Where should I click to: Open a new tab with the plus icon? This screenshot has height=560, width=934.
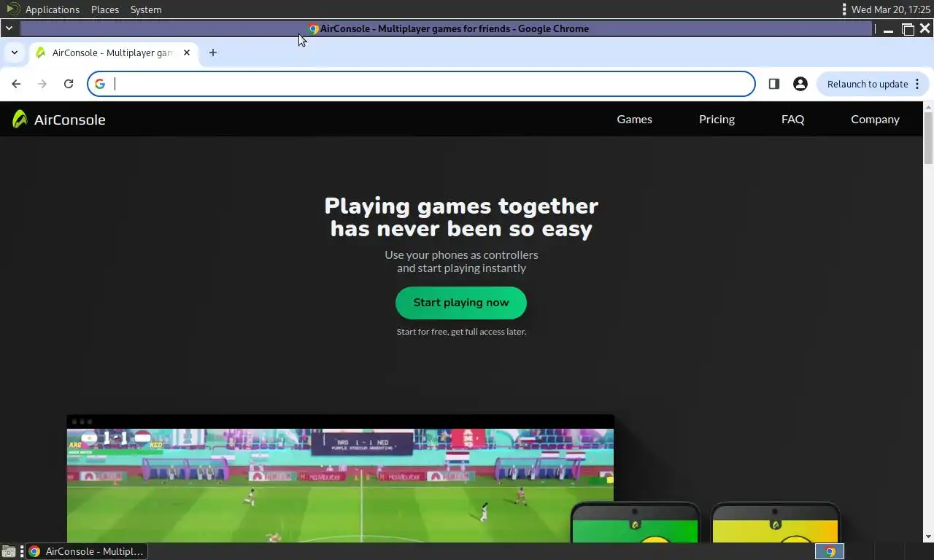click(x=213, y=52)
